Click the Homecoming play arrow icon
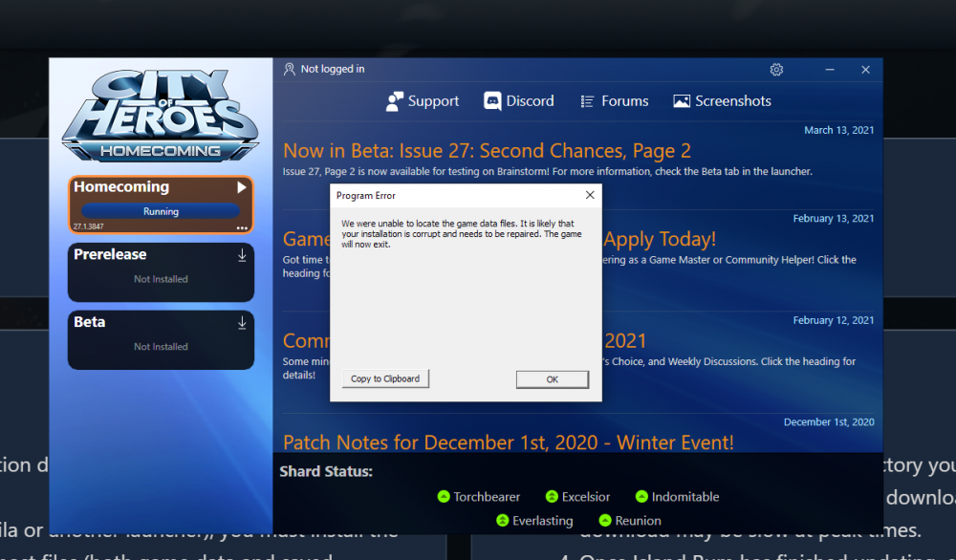Image resolution: width=956 pixels, height=560 pixels. (242, 188)
